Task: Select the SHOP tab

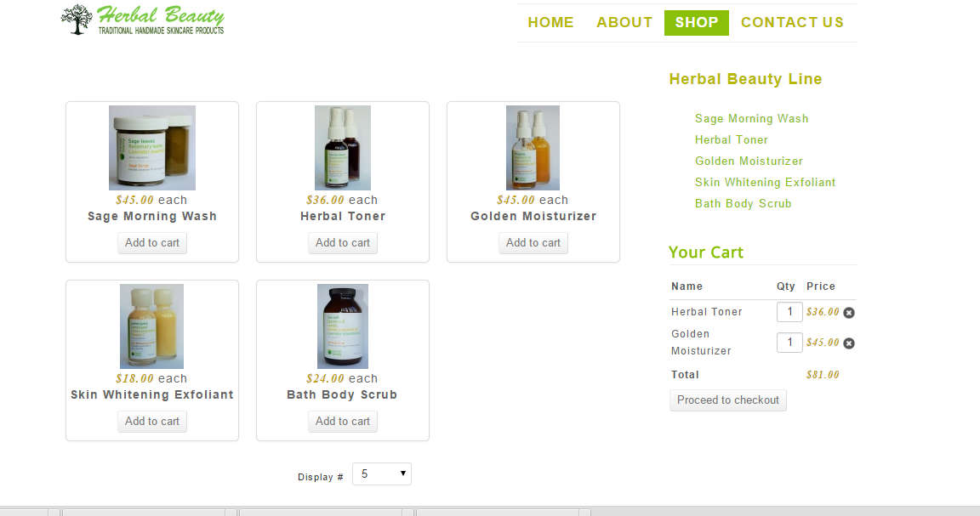Action: [x=696, y=22]
